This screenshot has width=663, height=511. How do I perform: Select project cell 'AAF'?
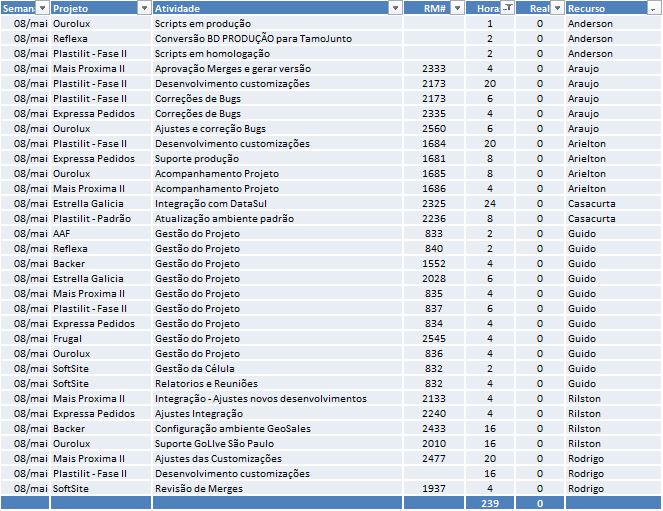pyautogui.click(x=101, y=233)
